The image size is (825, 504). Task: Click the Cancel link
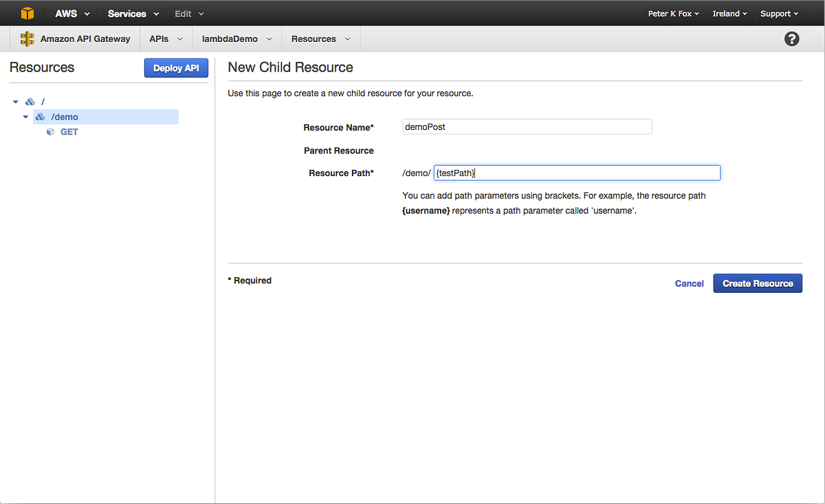coord(689,283)
